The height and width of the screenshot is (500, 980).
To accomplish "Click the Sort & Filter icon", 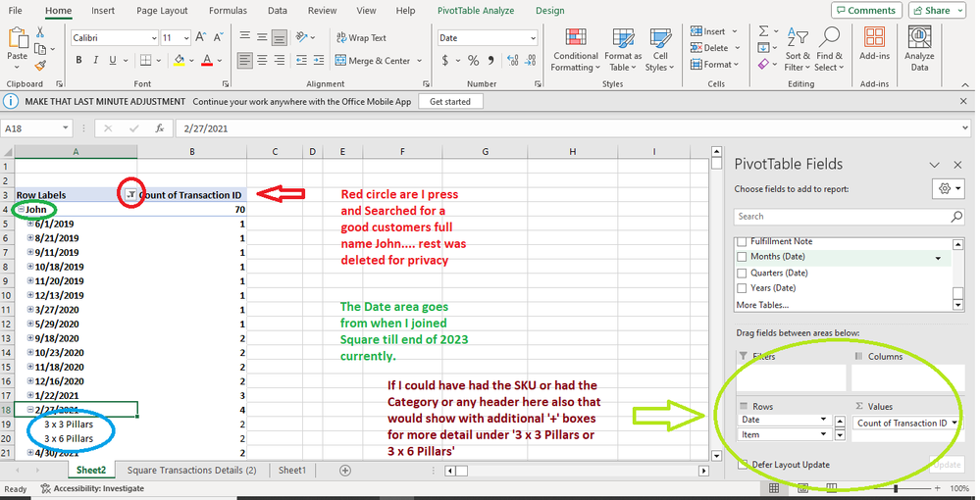I will click(x=797, y=47).
